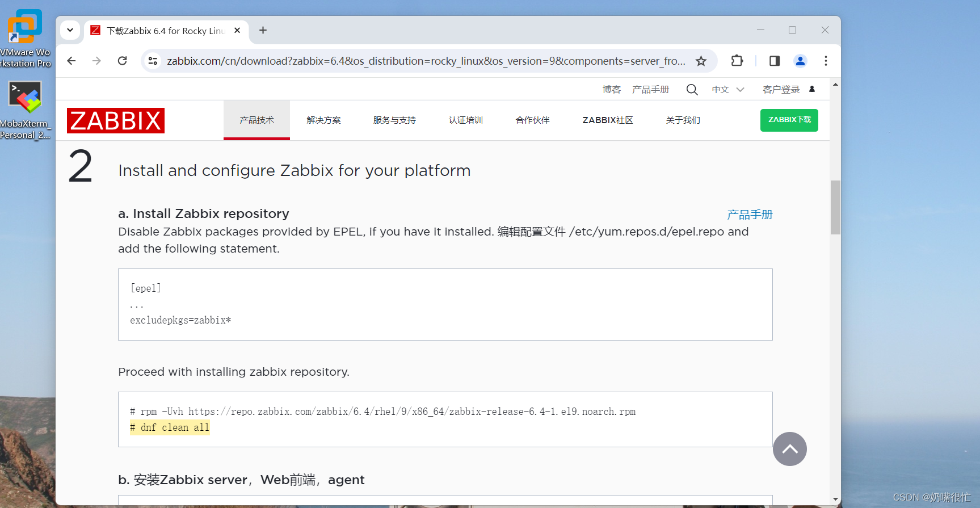
Task: Open the 产品手册 link in top bar
Action: point(651,90)
